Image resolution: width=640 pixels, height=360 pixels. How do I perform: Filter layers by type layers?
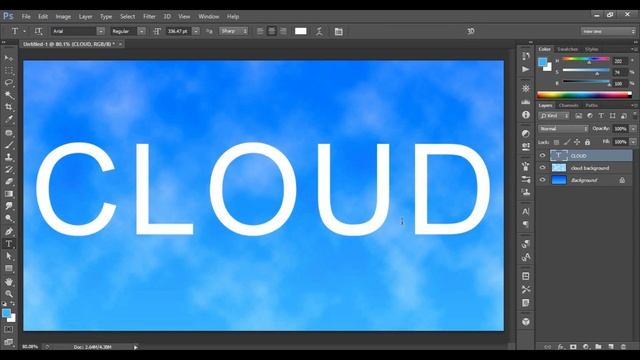601,116
